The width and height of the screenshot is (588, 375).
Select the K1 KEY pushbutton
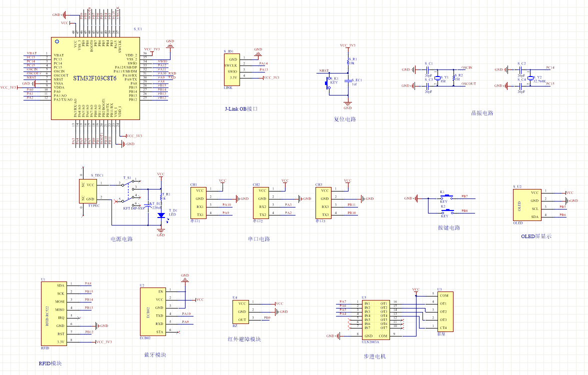[x=446, y=197]
